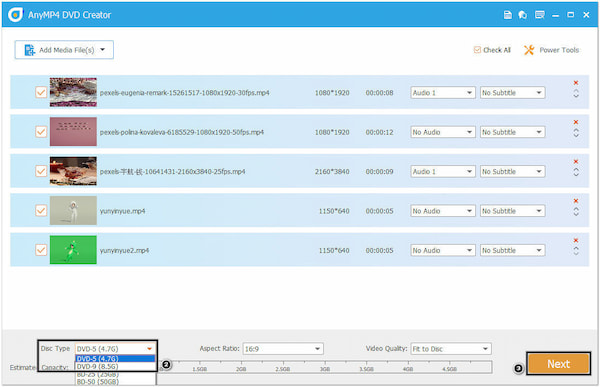Expand the Add Media File(s) dropdown arrow
Screen dimensions: 600x387
[x=103, y=50]
